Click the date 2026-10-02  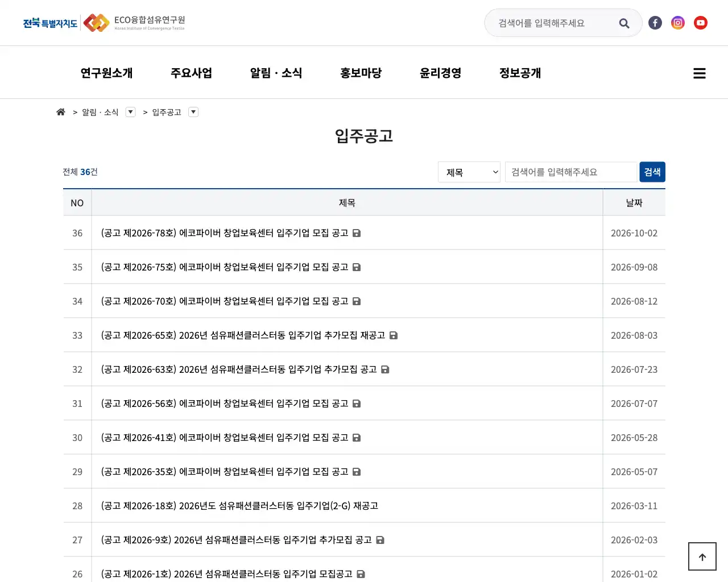tap(634, 233)
